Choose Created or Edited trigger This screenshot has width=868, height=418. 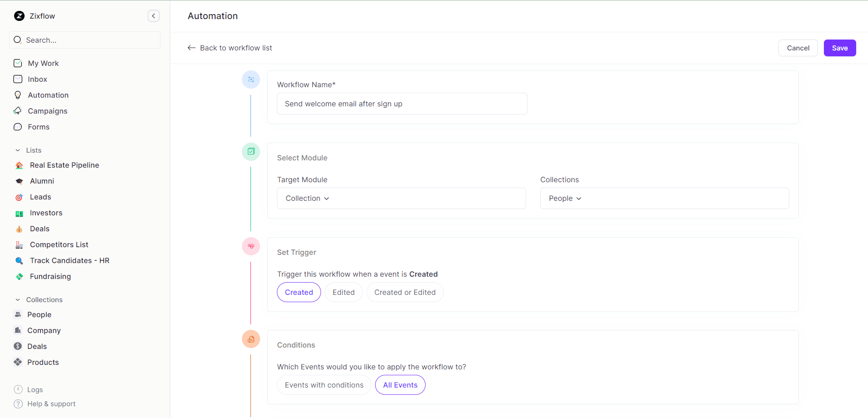[405, 292]
